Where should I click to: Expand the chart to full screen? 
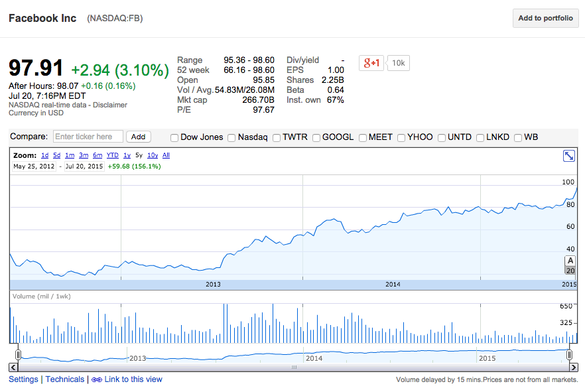coord(568,156)
